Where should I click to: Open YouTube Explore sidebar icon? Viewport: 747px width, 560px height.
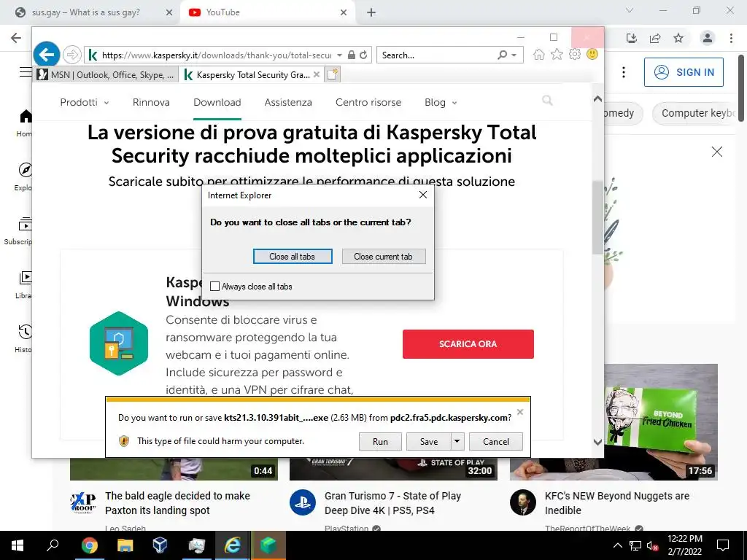[x=26, y=170]
